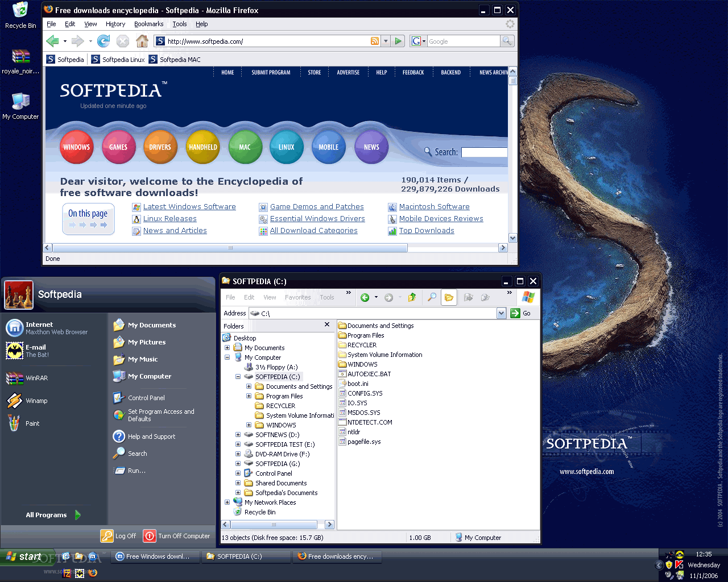Open Firefox Bookmarks menu
The width and height of the screenshot is (728, 582).
(x=148, y=24)
